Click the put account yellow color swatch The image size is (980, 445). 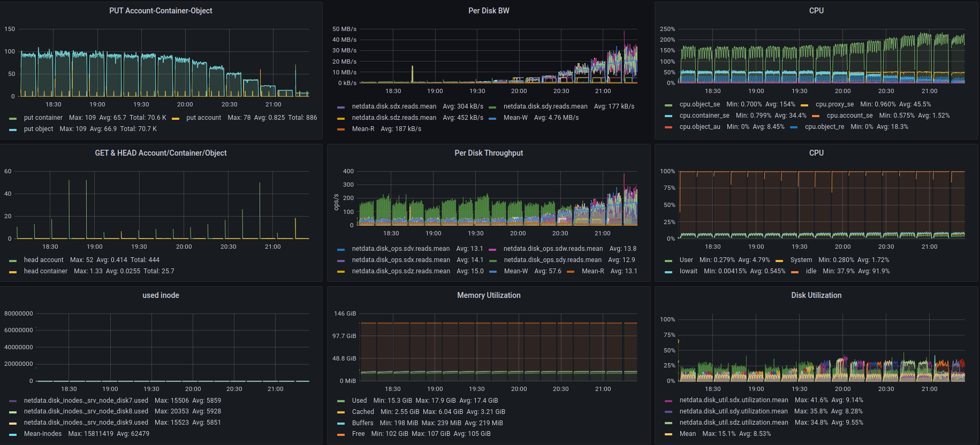coord(176,118)
